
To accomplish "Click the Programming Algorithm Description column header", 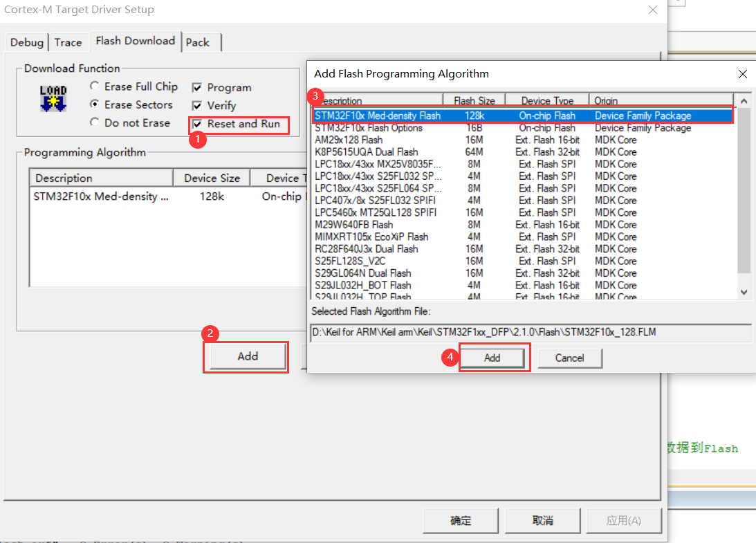I will tap(101, 178).
